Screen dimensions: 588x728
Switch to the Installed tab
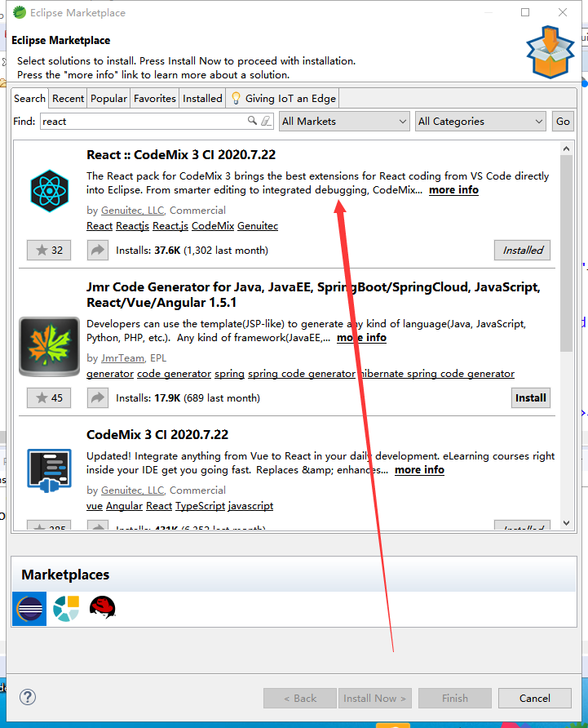[202, 99]
